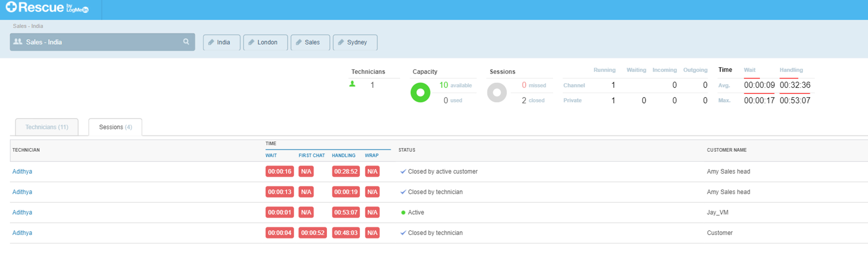Click checkmark beside Closed by active customer
Viewport: 868px width, 277px height.
tap(403, 171)
